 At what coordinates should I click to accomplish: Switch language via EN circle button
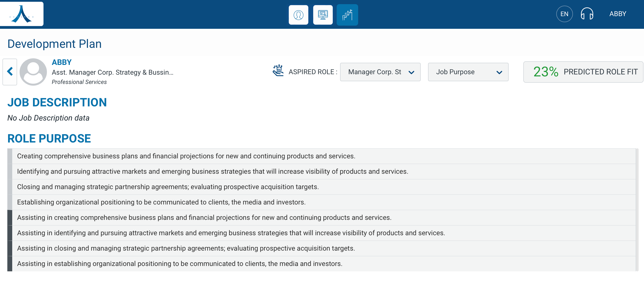point(564,14)
